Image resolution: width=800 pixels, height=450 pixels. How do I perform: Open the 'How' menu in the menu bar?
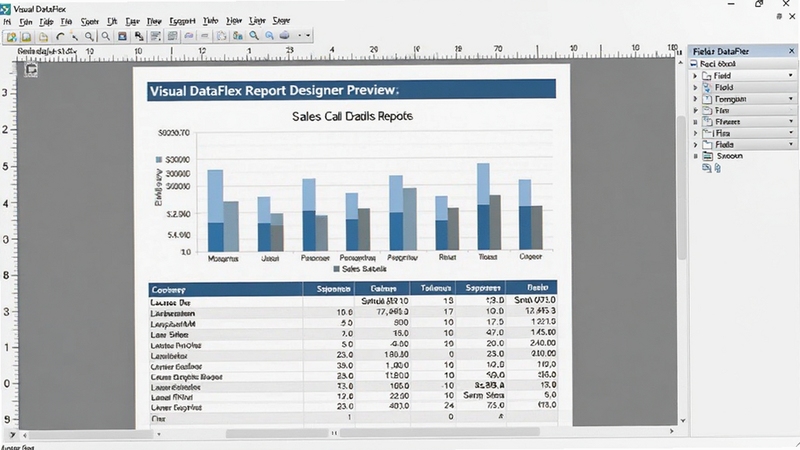click(234, 21)
